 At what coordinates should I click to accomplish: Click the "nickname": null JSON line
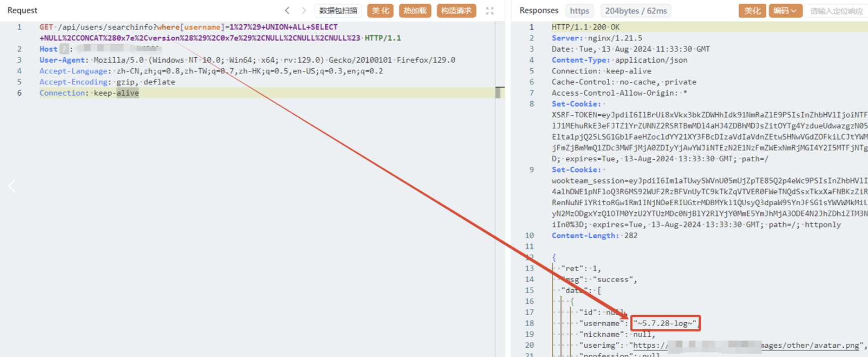coord(617,334)
